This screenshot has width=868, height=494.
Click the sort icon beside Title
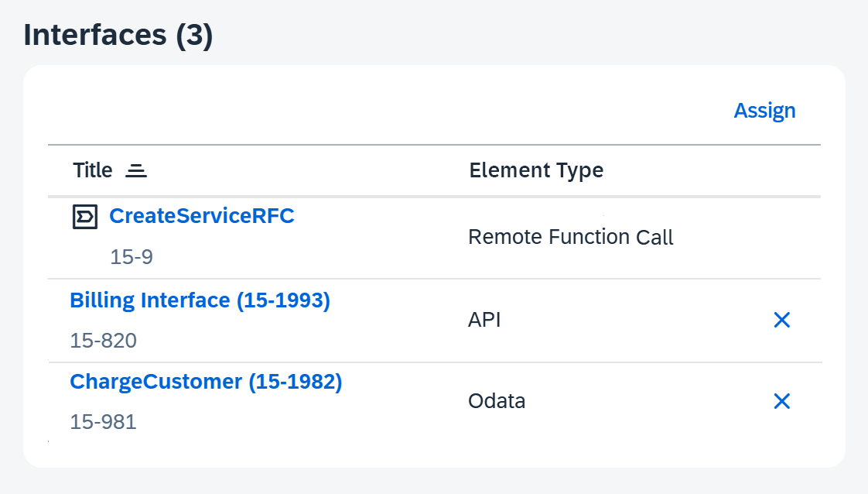pyautogui.click(x=136, y=170)
